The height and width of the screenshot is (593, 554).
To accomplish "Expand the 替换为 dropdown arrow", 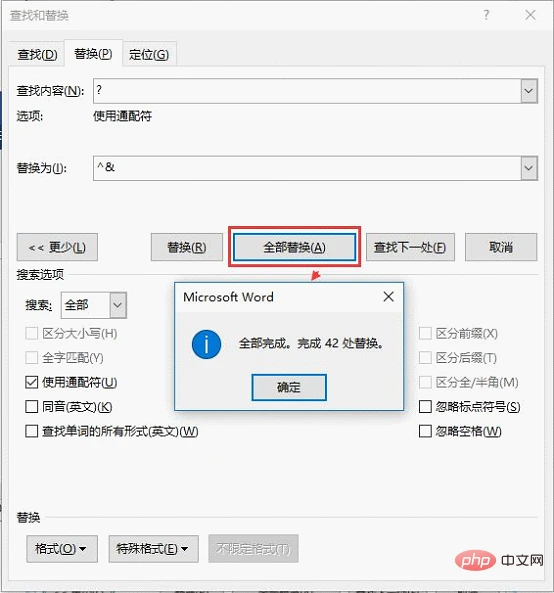I will [529, 168].
